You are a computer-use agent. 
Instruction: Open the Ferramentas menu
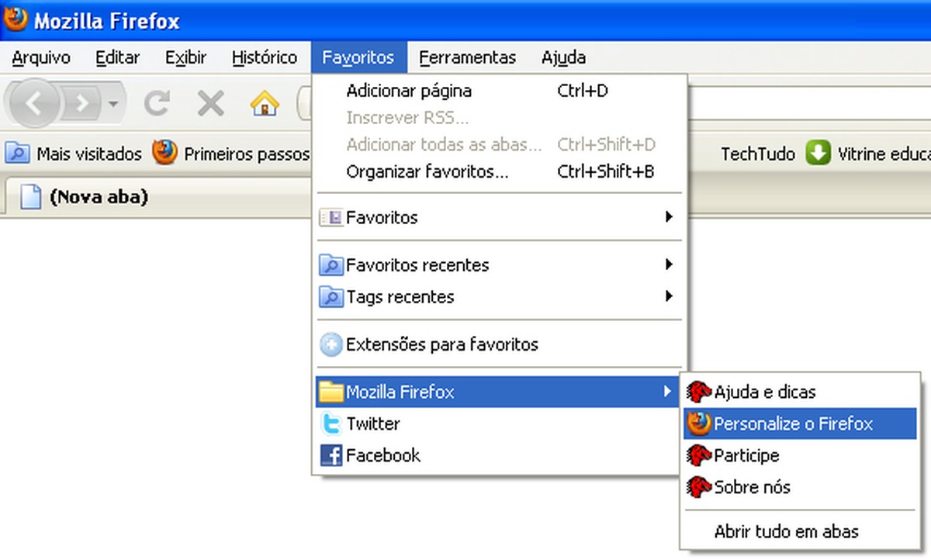click(x=467, y=57)
